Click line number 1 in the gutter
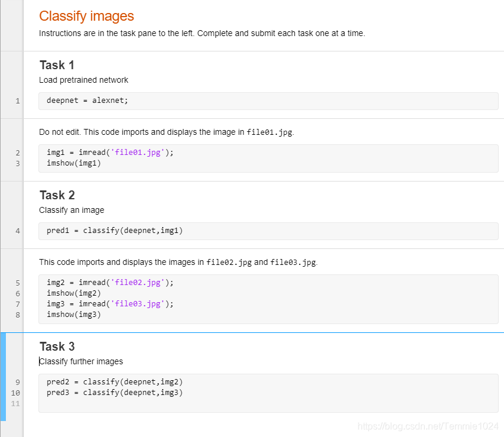This screenshot has width=504, height=437. (x=18, y=101)
